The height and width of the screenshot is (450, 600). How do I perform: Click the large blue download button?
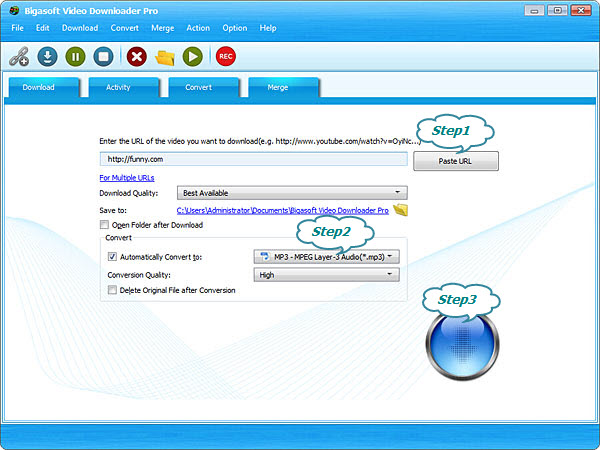462,344
